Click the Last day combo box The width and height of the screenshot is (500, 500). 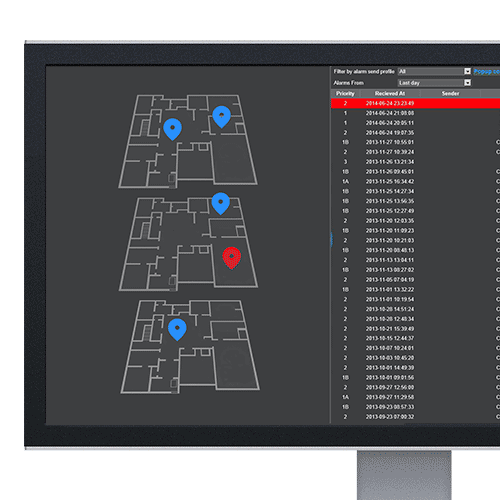(434, 83)
